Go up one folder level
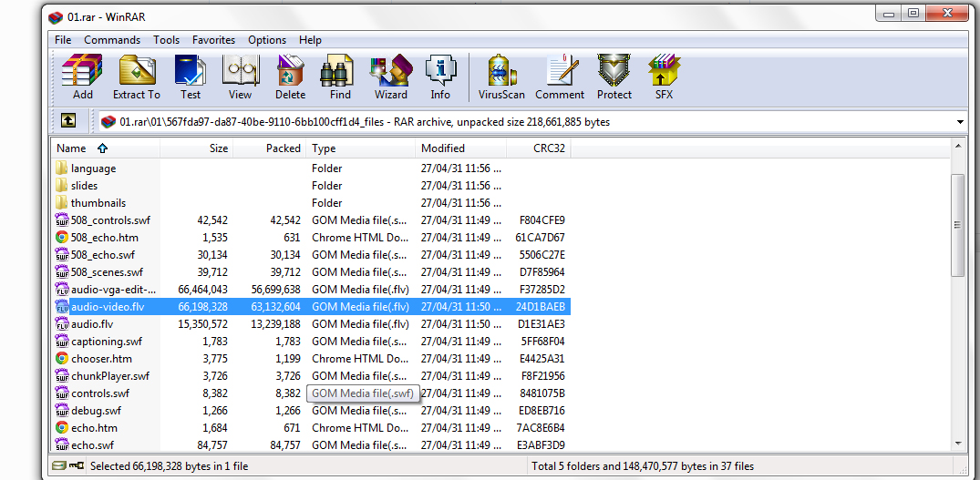 pos(68,122)
